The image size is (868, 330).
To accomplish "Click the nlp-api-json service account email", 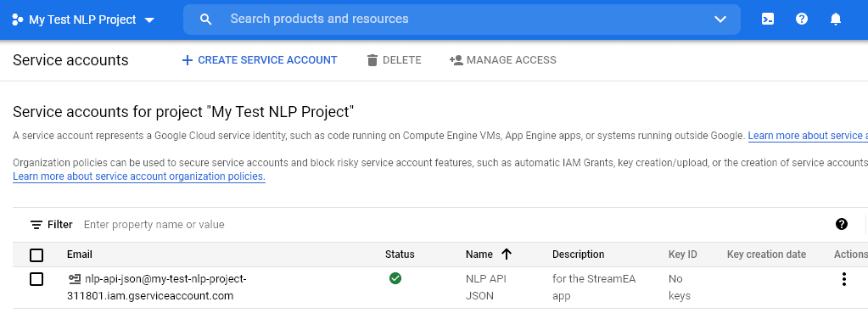I will click(x=157, y=288).
